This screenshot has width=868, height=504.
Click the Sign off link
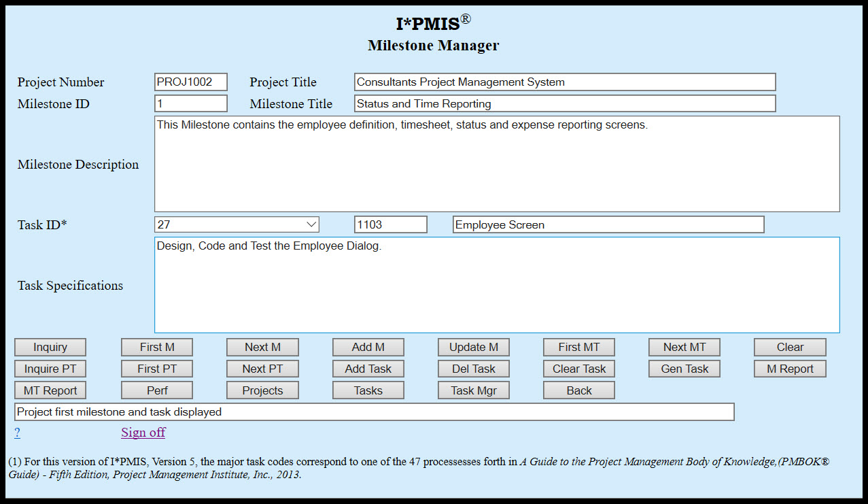point(143,433)
